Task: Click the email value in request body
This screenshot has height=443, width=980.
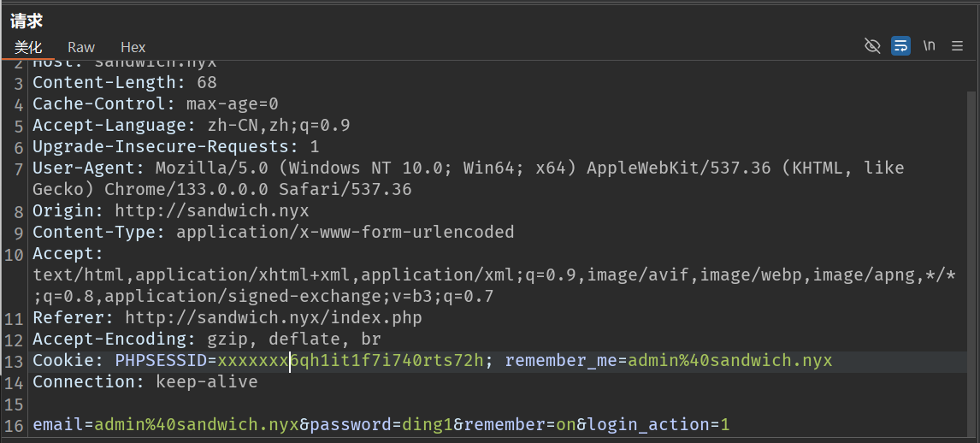Action: [x=196, y=425]
